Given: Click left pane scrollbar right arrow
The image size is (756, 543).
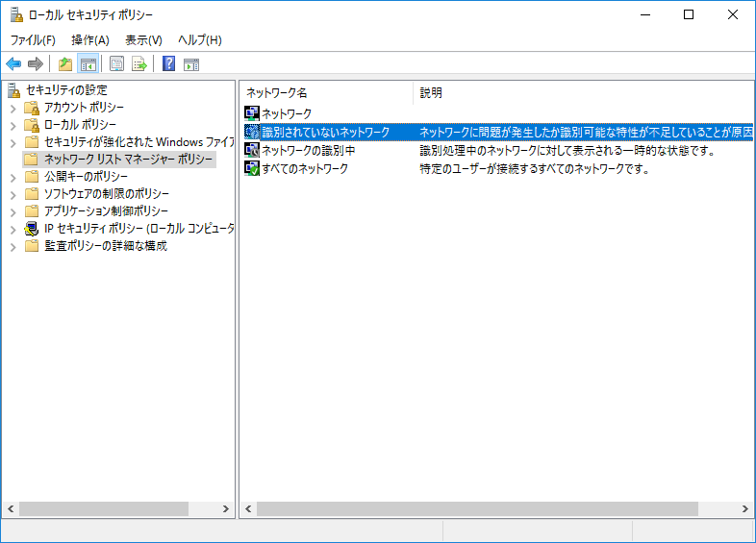Looking at the screenshot, I should point(225,508).
